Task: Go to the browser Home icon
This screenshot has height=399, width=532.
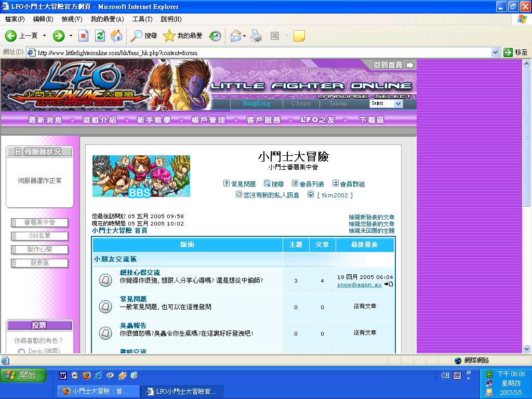Action: [x=116, y=36]
